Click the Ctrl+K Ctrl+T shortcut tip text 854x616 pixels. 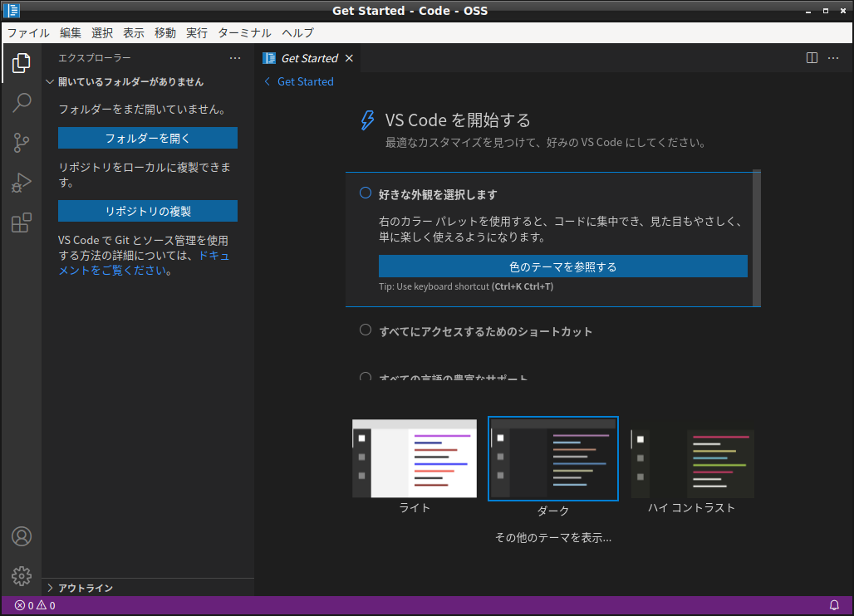523,286
